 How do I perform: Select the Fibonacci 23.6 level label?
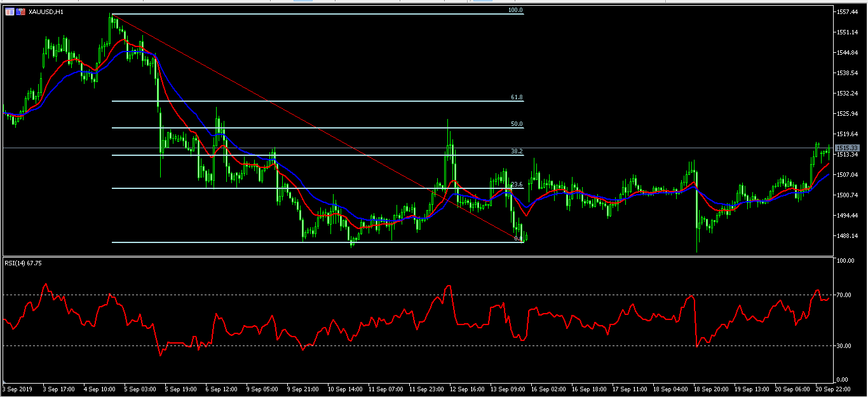pyautogui.click(x=516, y=185)
